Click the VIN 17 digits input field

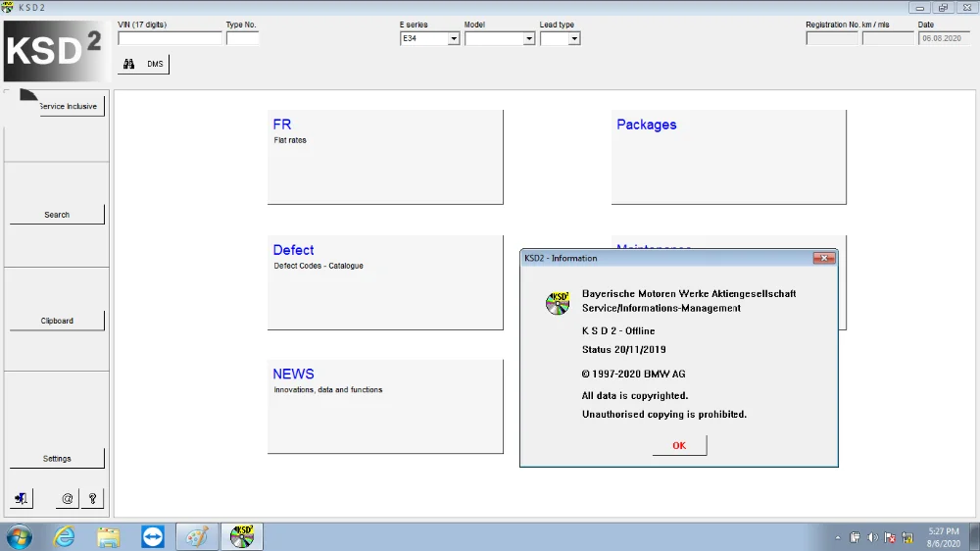point(170,38)
